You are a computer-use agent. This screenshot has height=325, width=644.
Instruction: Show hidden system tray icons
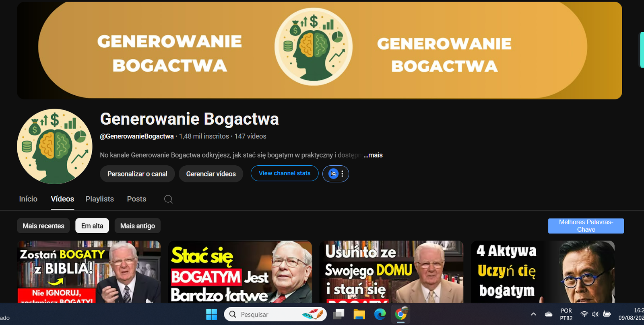[x=533, y=314]
